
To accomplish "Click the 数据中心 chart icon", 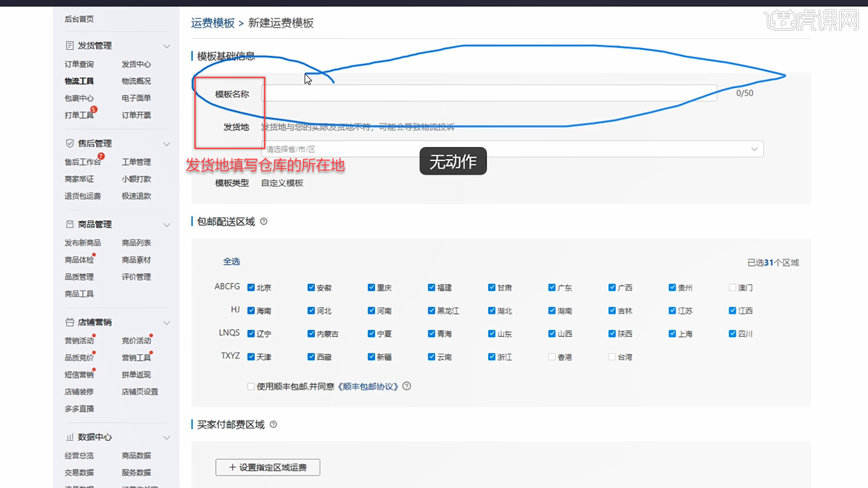I will pos(70,437).
